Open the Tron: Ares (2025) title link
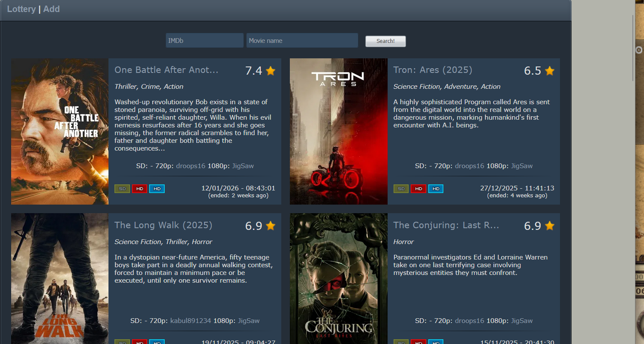The height and width of the screenshot is (344, 644). [433, 70]
